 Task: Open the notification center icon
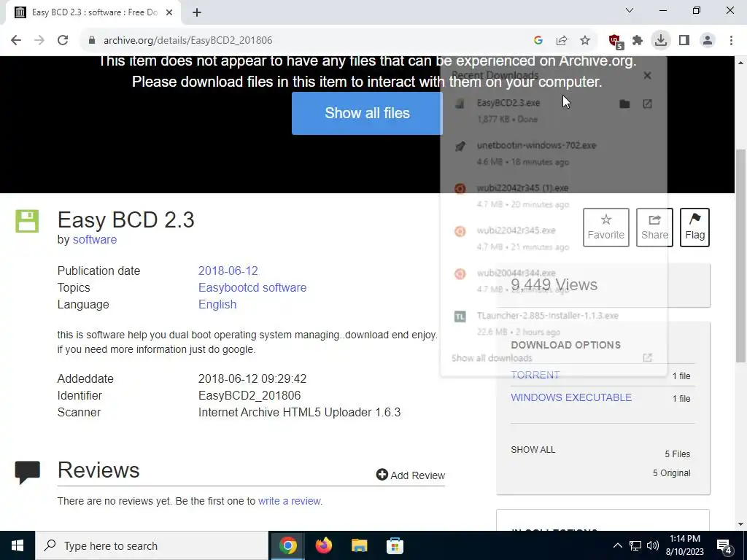[x=724, y=546]
